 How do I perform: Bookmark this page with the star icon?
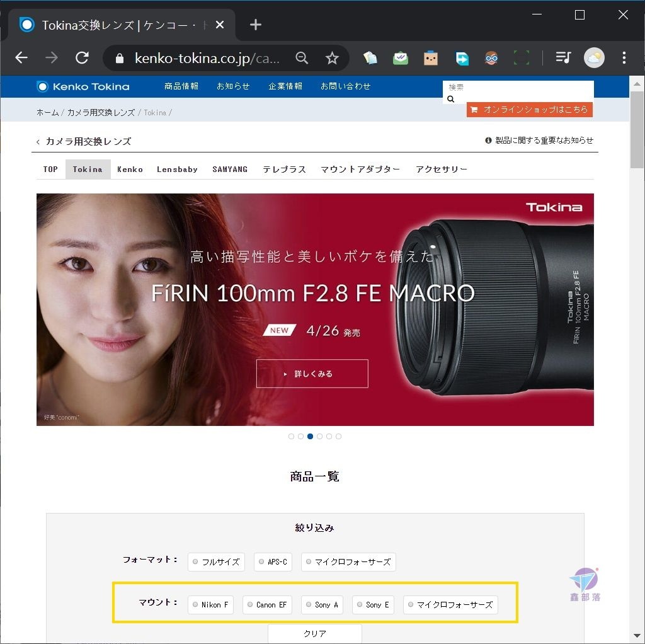click(332, 58)
